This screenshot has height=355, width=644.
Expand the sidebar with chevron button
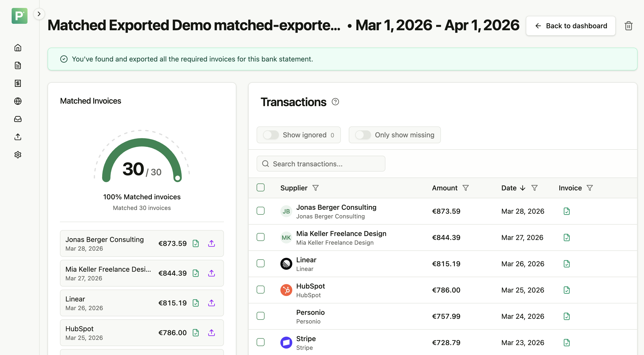[39, 14]
